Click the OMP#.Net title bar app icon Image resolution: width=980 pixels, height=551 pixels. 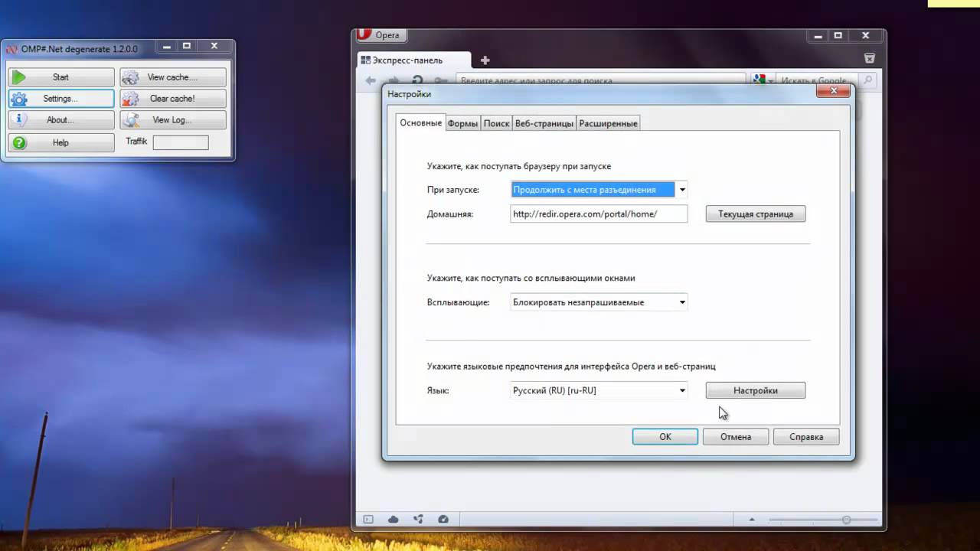tap(11, 49)
